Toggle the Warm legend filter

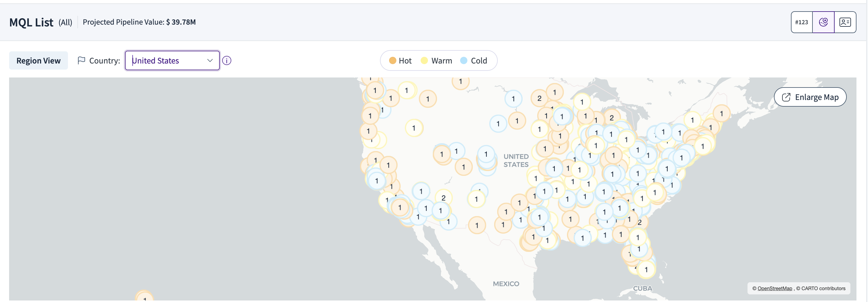click(x=436, y=61)
